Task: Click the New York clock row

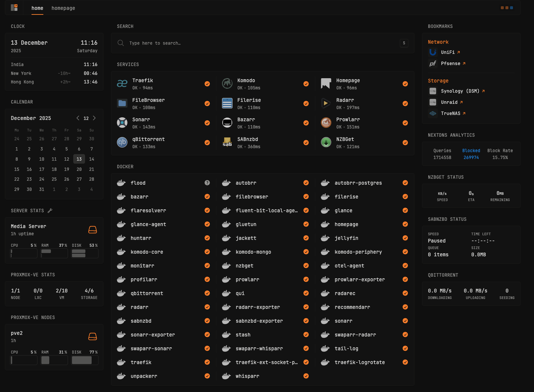Action: (54, 73)
